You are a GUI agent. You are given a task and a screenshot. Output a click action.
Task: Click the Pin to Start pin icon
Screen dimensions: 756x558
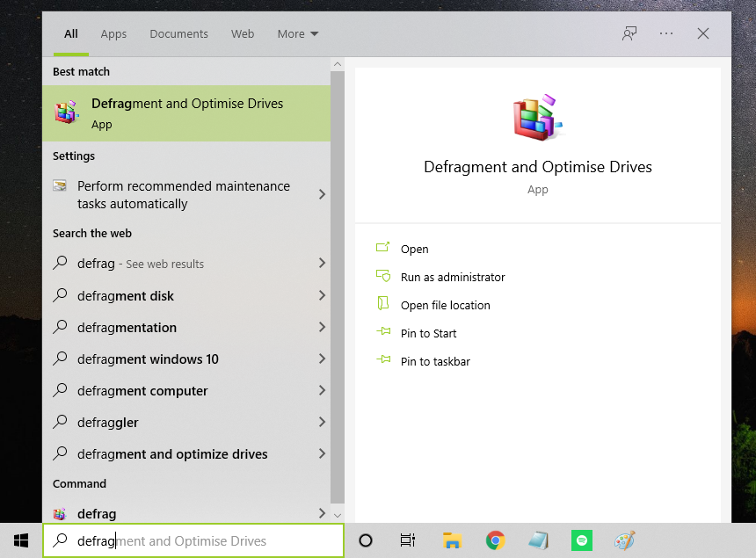coord(383,331)
